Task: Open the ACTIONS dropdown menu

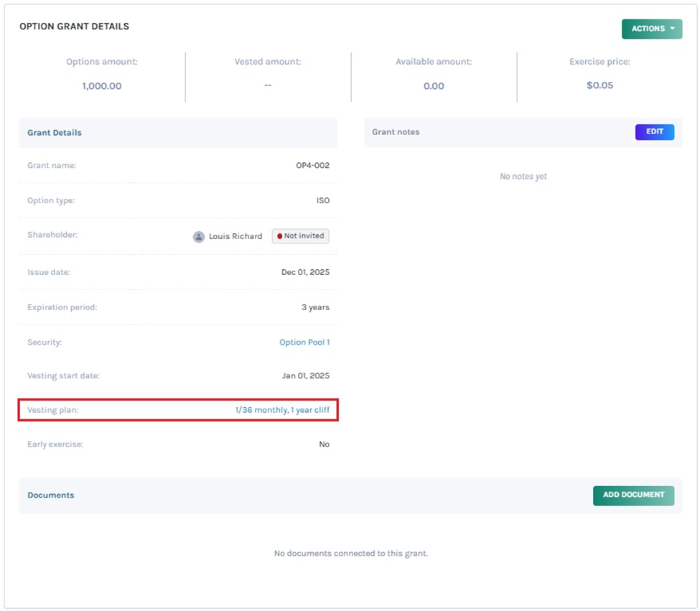Action: coord(651,29)
